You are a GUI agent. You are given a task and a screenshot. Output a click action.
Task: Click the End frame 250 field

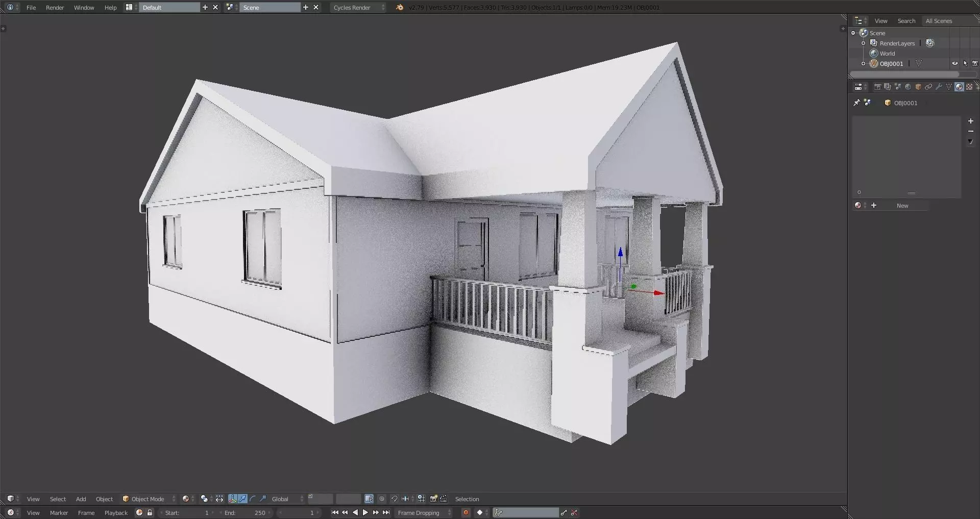pos(245,512)
